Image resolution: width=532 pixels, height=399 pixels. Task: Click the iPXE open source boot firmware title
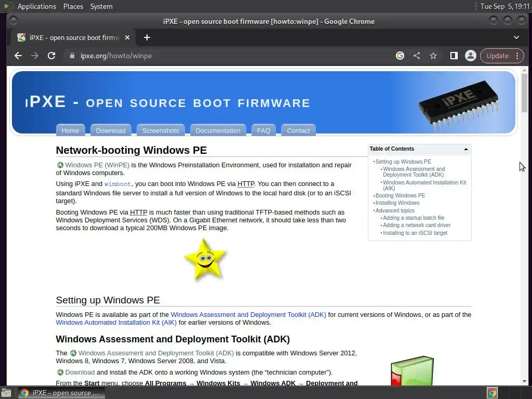click(x=168, y=102)
